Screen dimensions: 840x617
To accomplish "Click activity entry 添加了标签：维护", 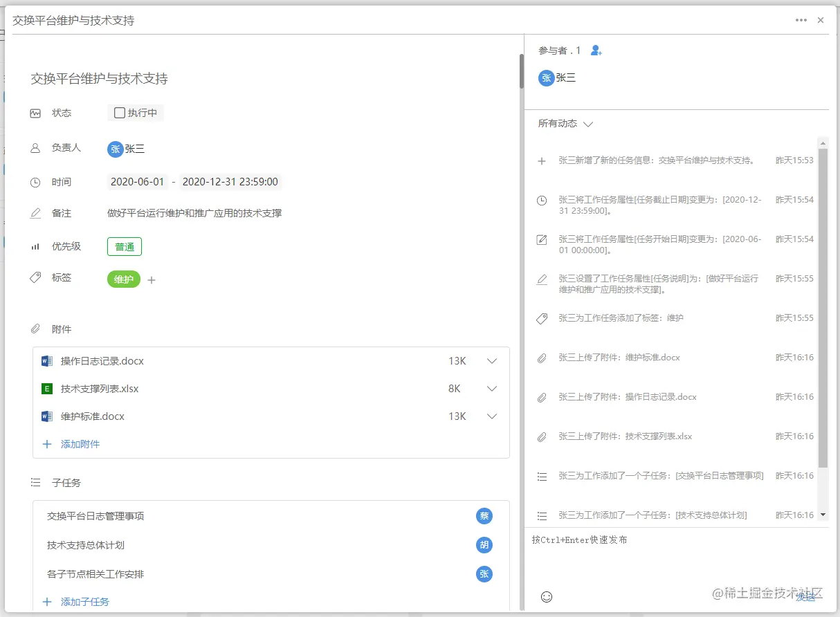I will pyautogui.click(x=621, y=318).
